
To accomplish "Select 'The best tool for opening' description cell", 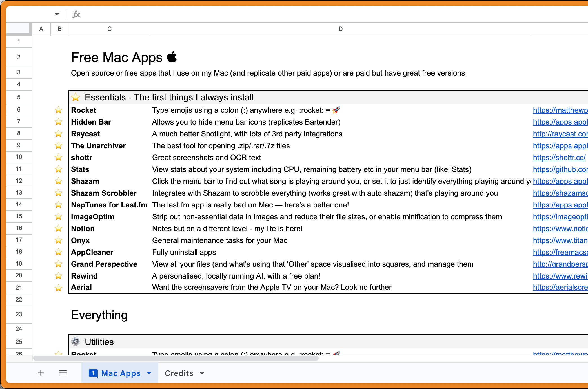I will [x=221, y=146].
